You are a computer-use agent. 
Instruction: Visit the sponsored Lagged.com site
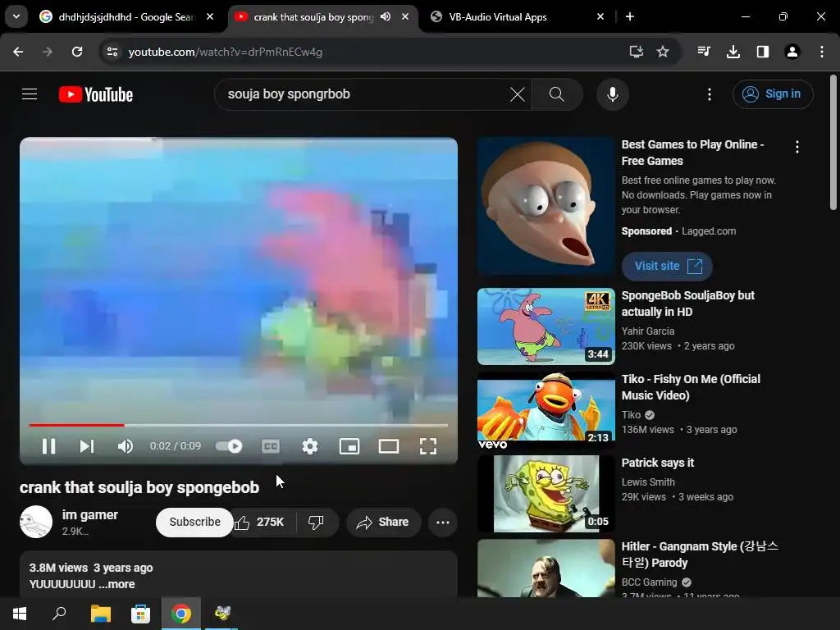(667, 267)
